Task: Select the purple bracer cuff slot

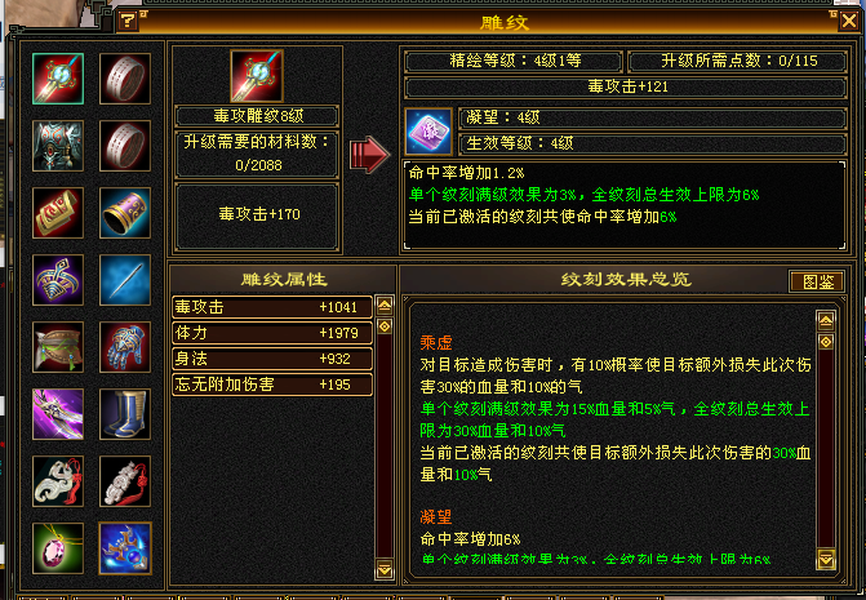Action: click(125, 213)
